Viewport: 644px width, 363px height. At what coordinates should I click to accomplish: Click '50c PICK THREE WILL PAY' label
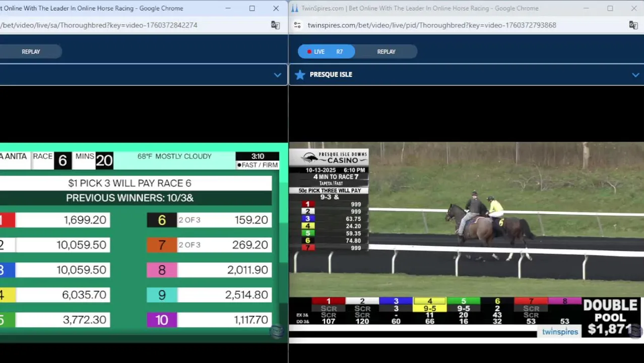[x=330, y=191]
